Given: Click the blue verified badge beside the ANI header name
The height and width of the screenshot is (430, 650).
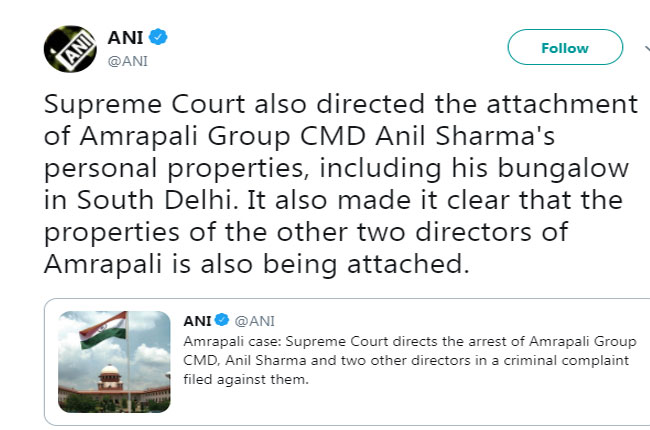Looking at the screenshot, I should point(159,38).
